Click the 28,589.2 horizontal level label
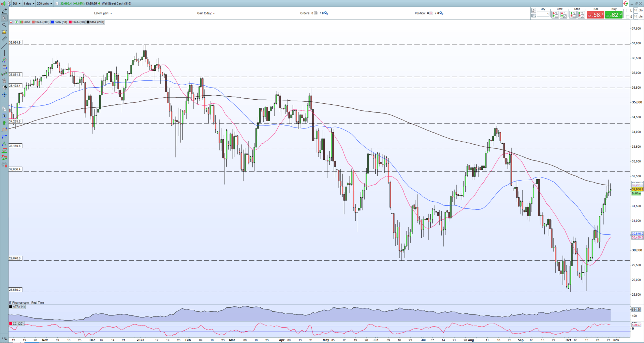This screenshot has height=343, width=644. (15, 290)
